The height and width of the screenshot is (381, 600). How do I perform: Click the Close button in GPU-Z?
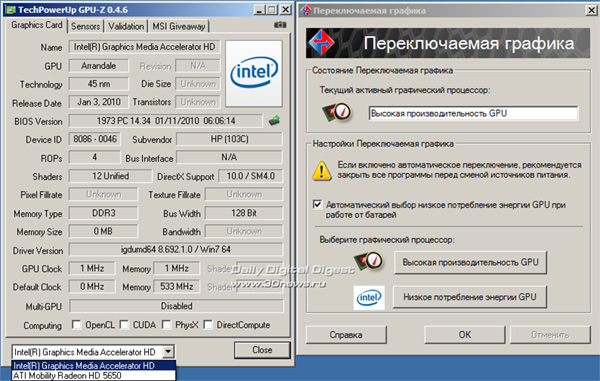click(262, 350)
